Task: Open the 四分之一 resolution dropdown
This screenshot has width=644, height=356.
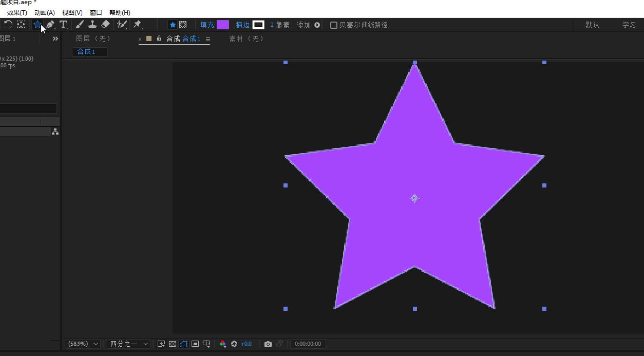Action: (128, 344)
